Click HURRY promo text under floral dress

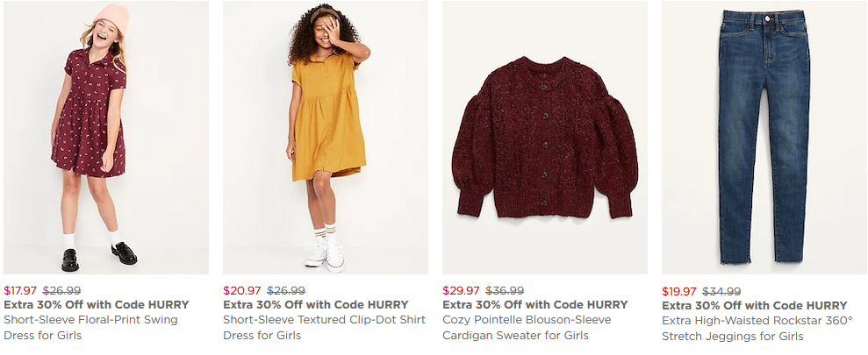[97, 305]
